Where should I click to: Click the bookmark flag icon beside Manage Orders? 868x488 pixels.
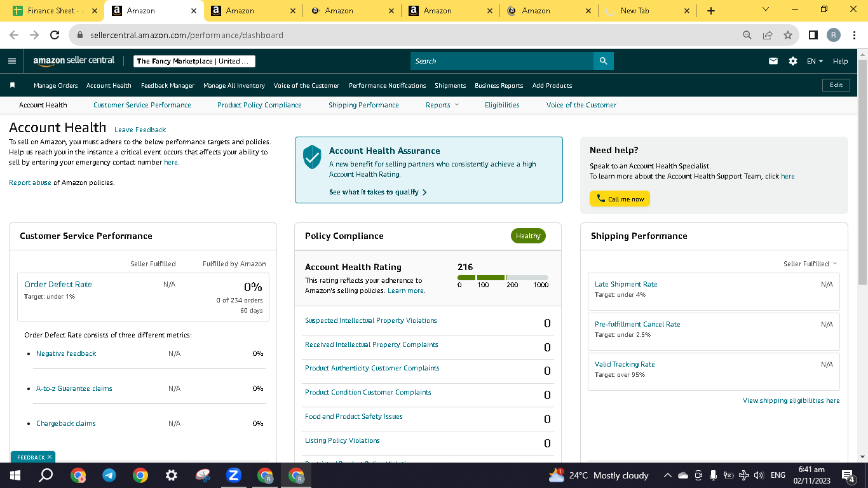12,85
